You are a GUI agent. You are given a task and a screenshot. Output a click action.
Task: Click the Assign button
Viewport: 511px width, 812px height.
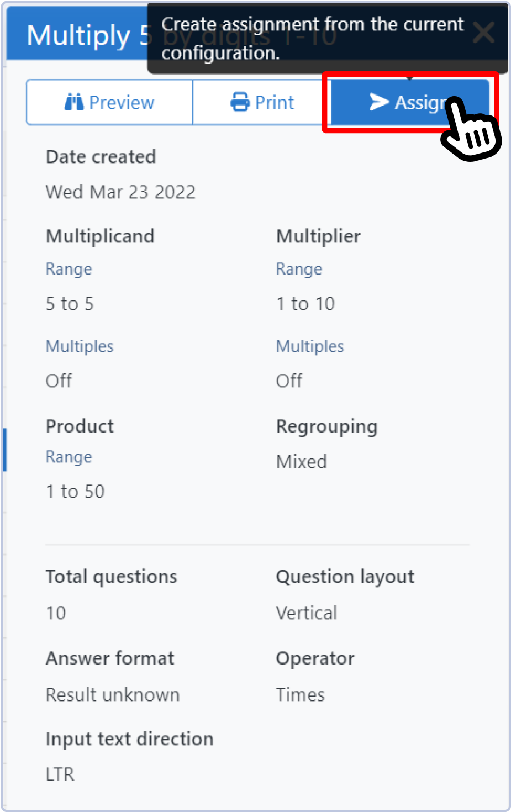[409, 102]
